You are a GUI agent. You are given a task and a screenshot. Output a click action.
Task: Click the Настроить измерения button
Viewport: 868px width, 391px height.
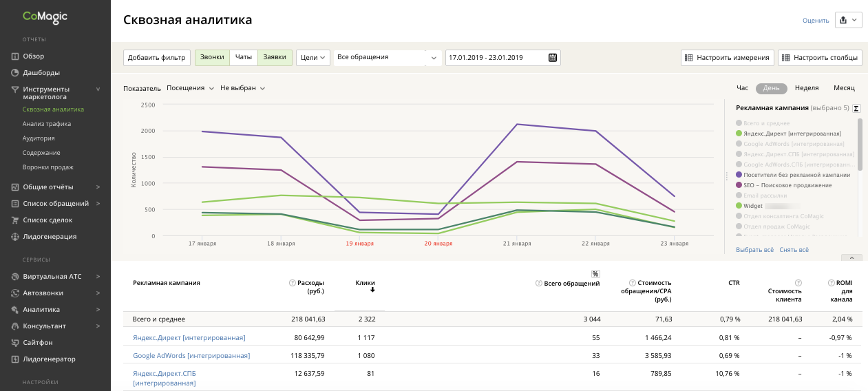point(728,58)
